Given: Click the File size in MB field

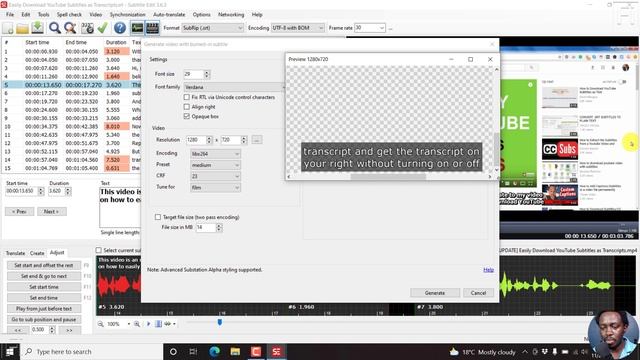Looking at the screenshot, I should tap(206, 227).
